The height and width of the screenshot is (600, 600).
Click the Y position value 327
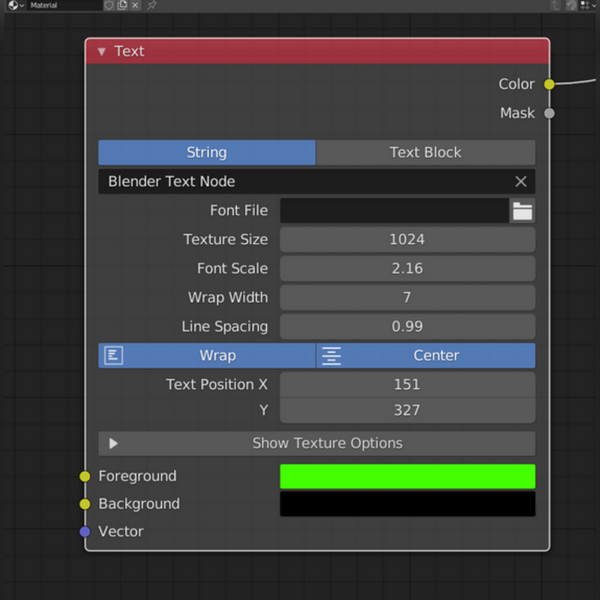pyautogui.click(x=408, y=410)
